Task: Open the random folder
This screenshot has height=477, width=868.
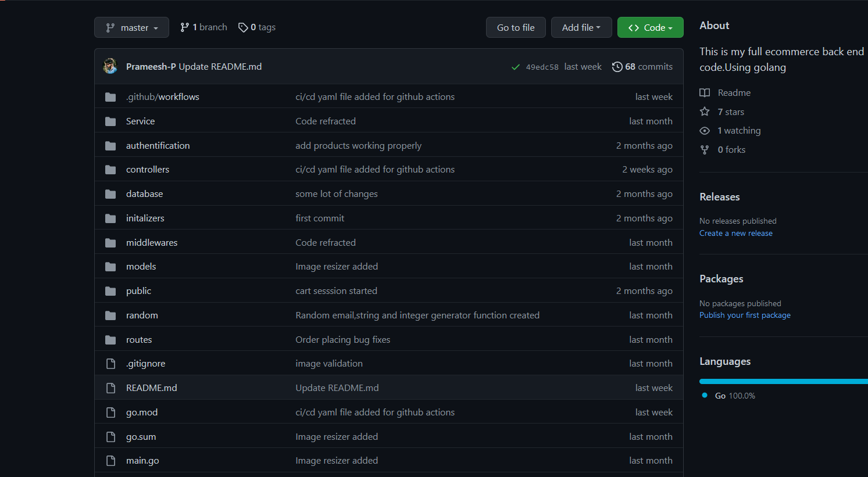Action: click(142, 315)
